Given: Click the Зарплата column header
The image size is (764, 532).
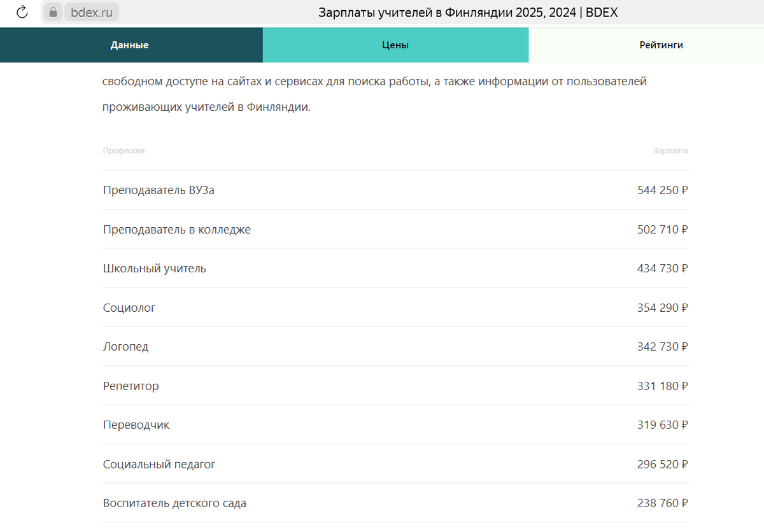Looking at the screenshot, I should [670, 151].
